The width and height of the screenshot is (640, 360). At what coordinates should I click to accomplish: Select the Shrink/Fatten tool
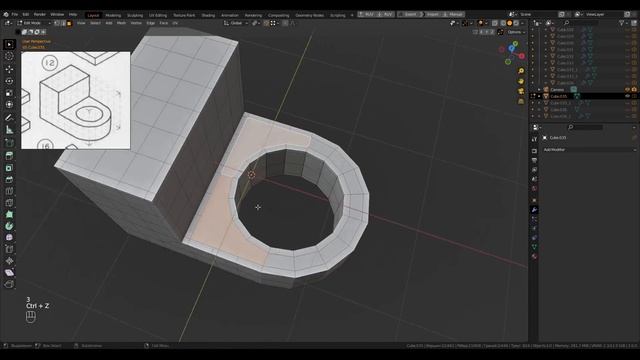coord(9,261)
